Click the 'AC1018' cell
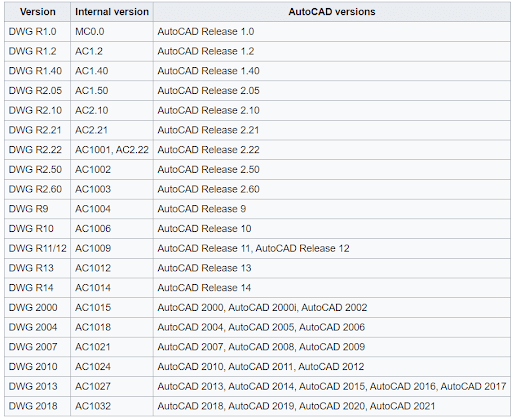The image size is (512, 418). [x=112, y=327]
